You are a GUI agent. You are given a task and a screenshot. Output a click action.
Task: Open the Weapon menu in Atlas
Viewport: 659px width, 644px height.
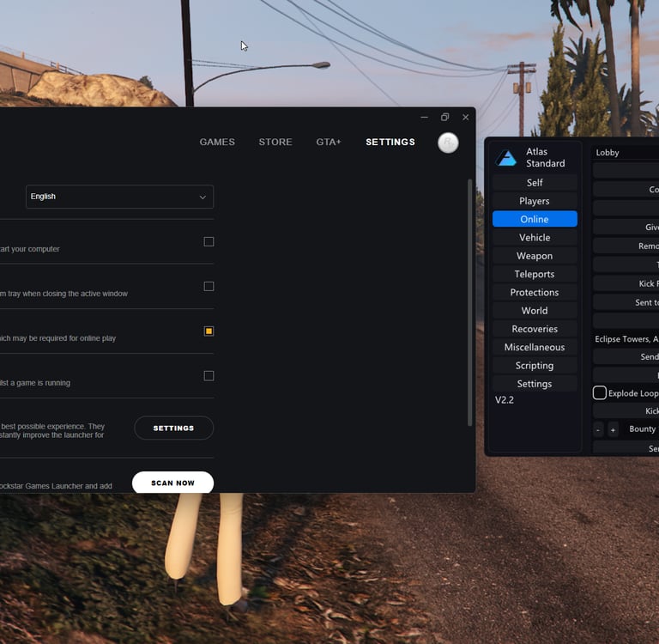coord(535,256)
